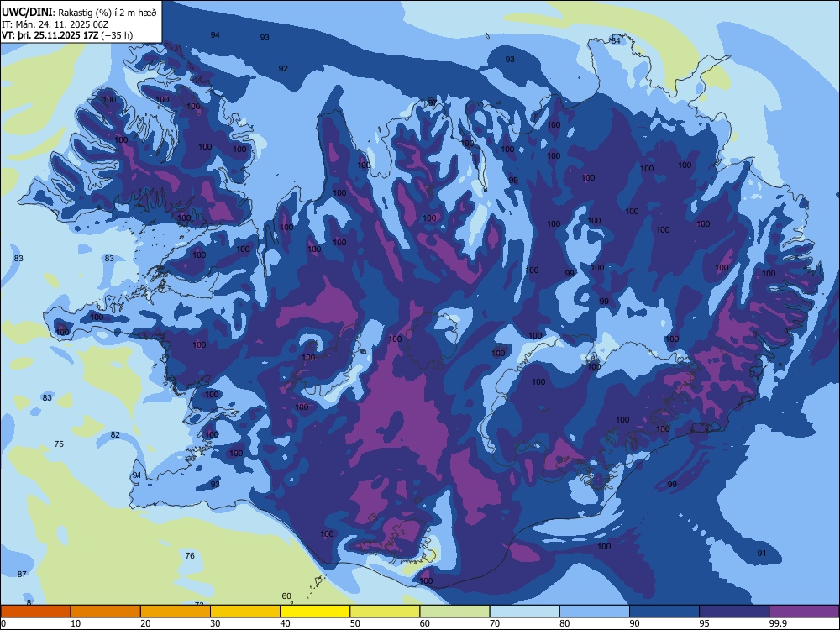
Task: Click the 'IT: Mán. 24. 11. 2025 06Z' line
Action: click(x=55, y=24)
